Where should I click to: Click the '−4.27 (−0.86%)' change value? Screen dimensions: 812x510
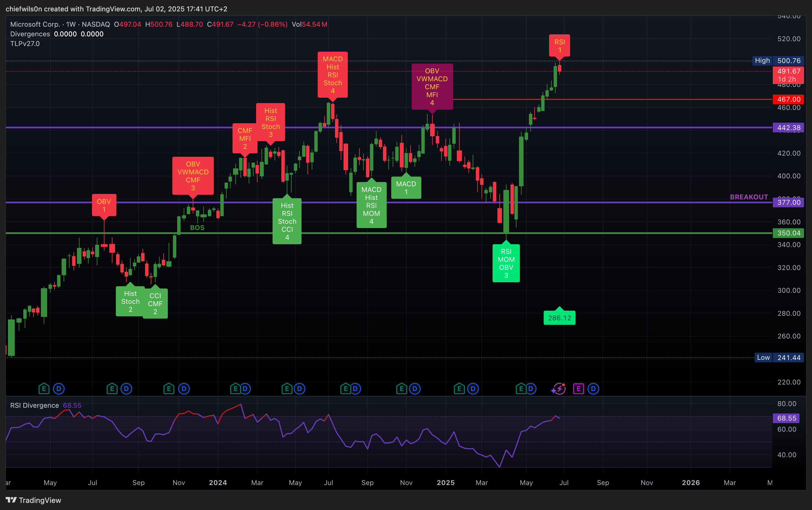tap(262, 24)
